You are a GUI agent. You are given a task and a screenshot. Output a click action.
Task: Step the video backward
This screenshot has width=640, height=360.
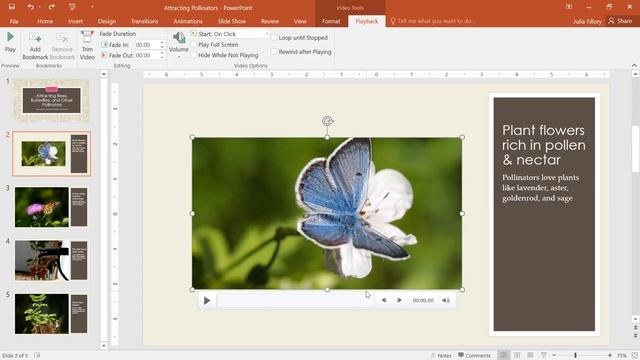(x=384, y=300)
